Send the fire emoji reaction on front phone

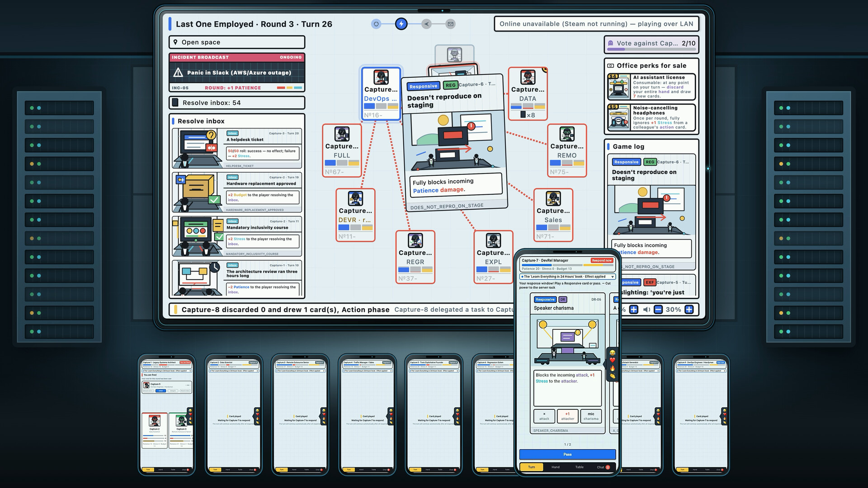point(613,368)
